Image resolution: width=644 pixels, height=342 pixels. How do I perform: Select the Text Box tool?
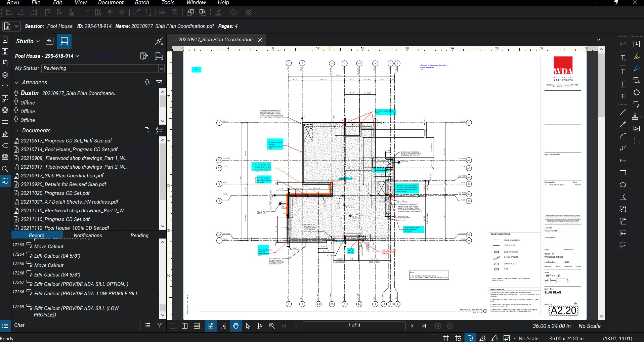(x=636, y=44)
